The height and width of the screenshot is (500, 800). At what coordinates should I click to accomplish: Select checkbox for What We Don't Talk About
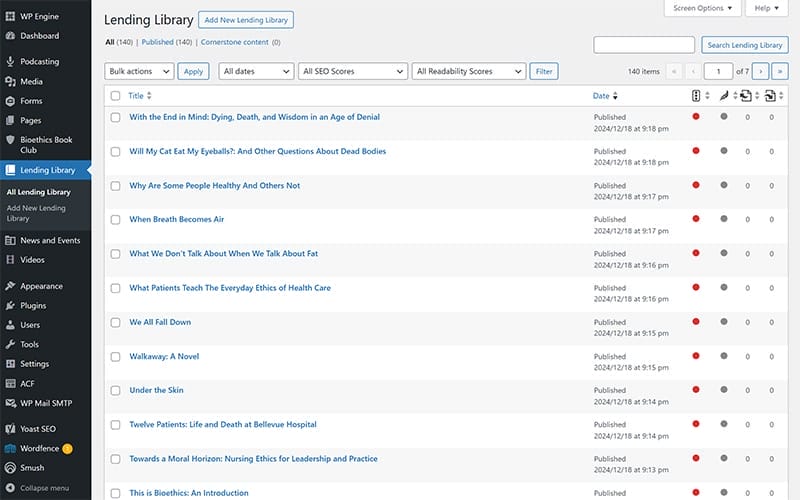(115, 254)
